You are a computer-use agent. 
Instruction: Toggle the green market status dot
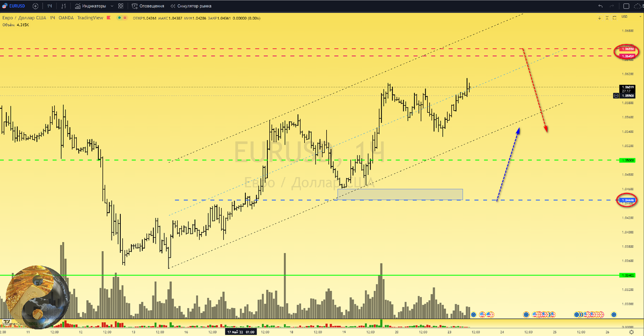point(119,18)
